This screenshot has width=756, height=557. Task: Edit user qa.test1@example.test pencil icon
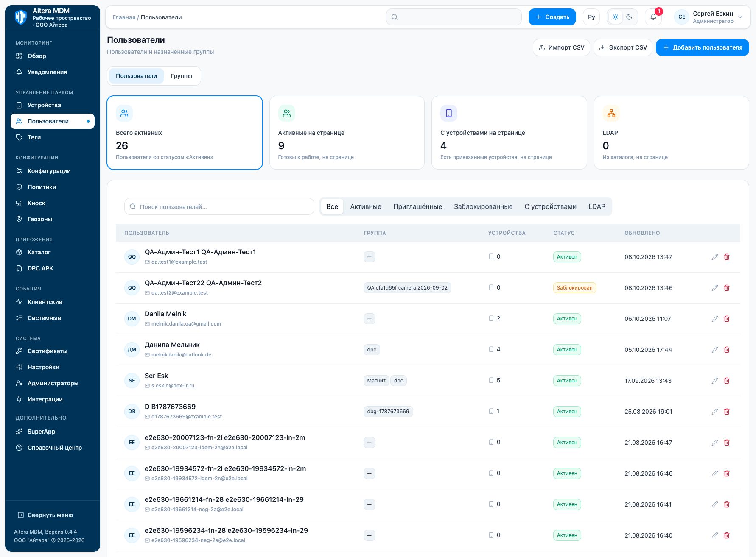(x=715, y=257)
